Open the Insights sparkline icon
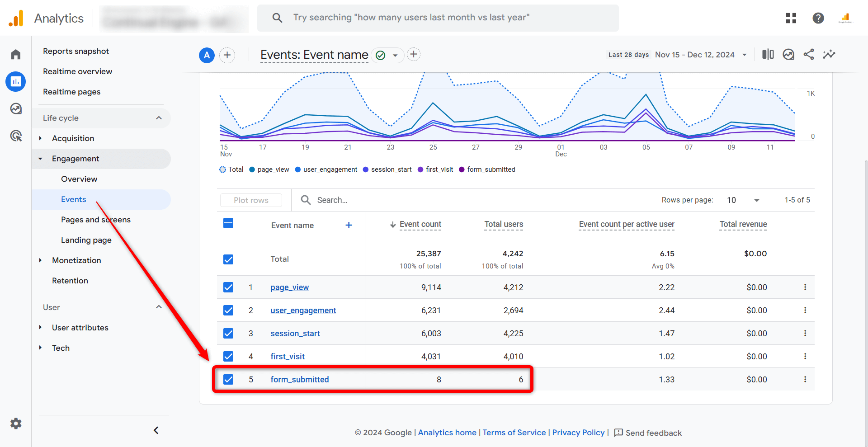Screen dimensions: 868x447 (x=829, y=55)
